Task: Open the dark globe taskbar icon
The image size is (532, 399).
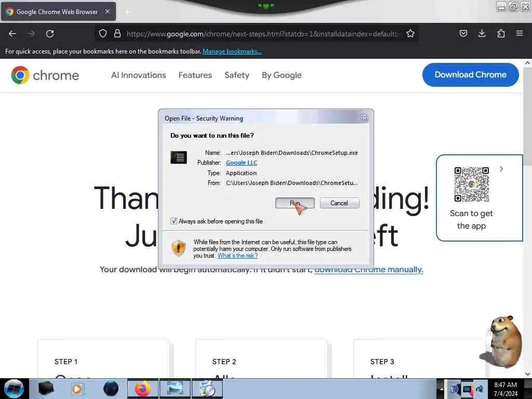Action: point(111,389)
